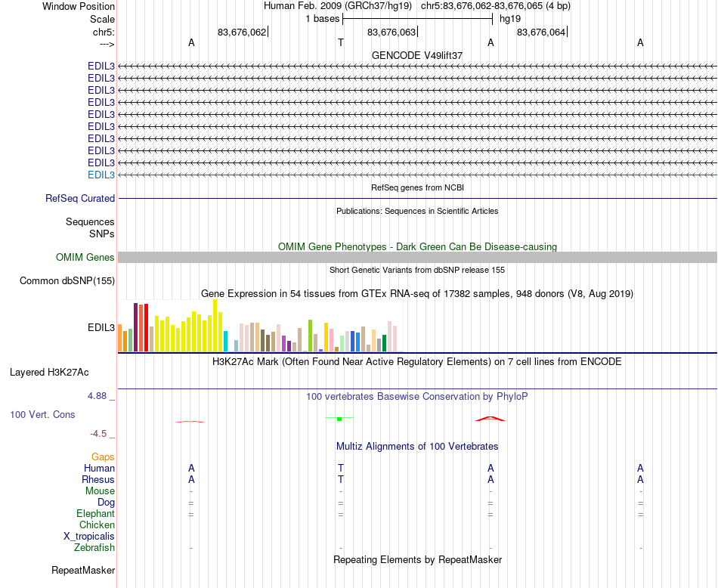The height and width of the screenshot is (588, 718).
Task: Open 100 vertebrates Basewise Conservation title
Action: pos(417,397)
